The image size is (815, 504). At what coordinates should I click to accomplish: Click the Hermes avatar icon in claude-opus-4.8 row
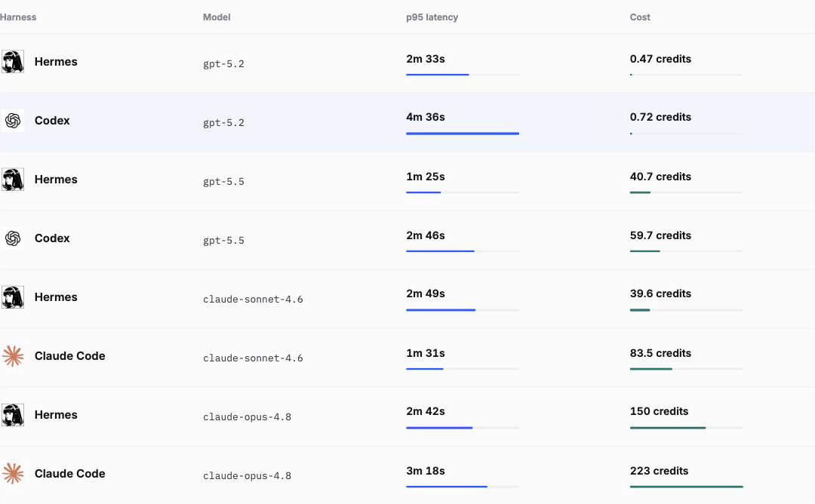pyautogui.click(x=13, y=415)
